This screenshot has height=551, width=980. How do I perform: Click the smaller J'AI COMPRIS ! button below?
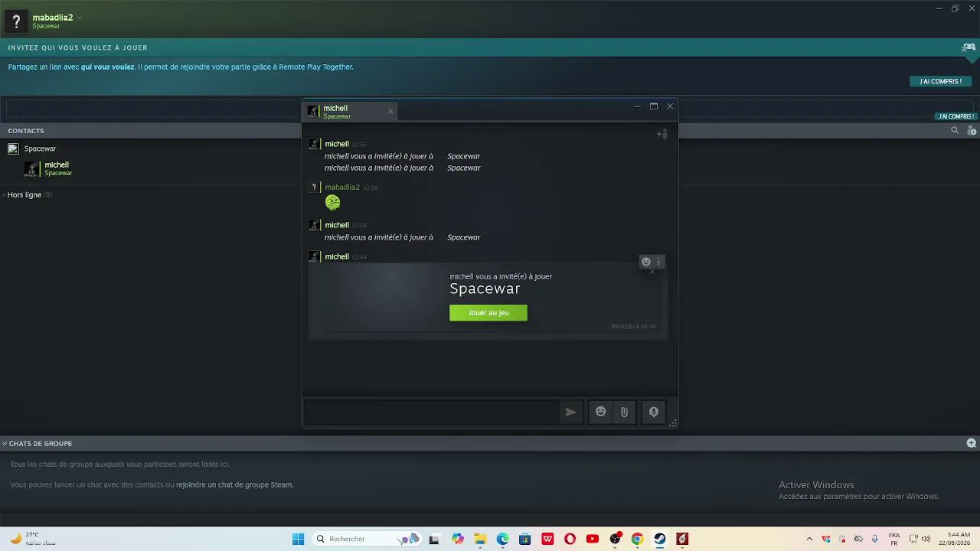pyautogui.click(x=955, y=116)
